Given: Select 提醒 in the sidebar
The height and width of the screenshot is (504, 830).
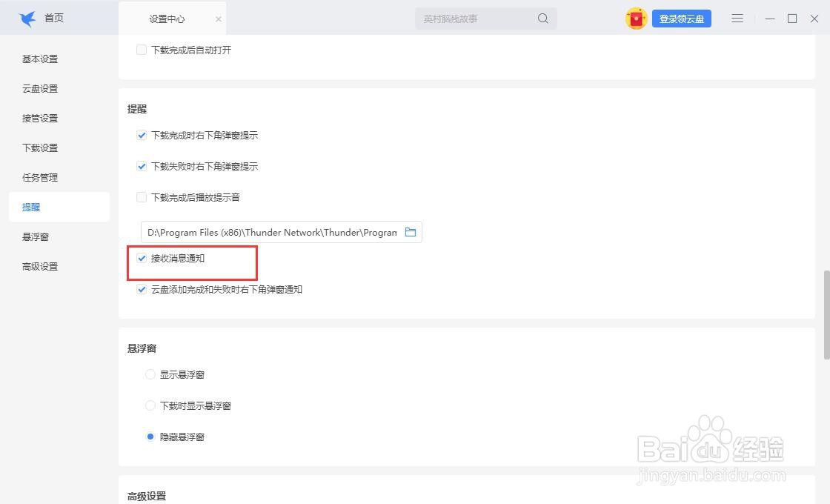Looking at the screenshot, I should tap(59, 207).
